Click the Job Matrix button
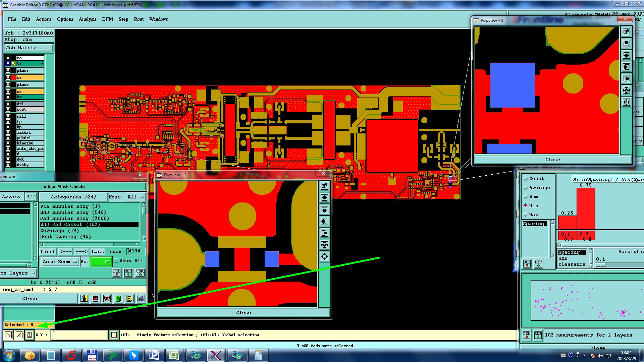The width and height of the screenshot is (644, 362). tap(29, 48)
